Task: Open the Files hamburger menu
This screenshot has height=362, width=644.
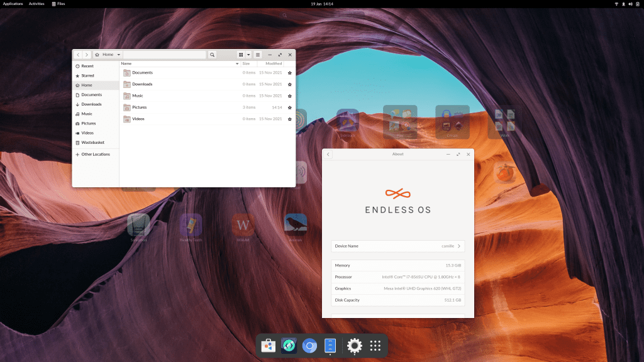Action: tap(258, 55)
